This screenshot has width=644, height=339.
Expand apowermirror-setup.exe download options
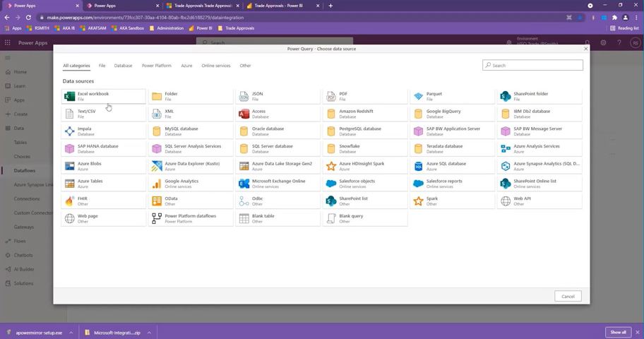pos(71,333)
